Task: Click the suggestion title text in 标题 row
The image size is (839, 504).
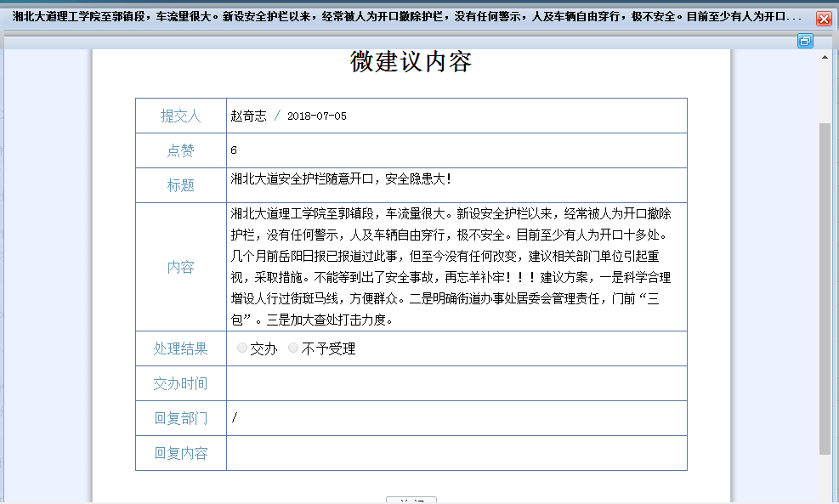Action: (x=341, y=179)
